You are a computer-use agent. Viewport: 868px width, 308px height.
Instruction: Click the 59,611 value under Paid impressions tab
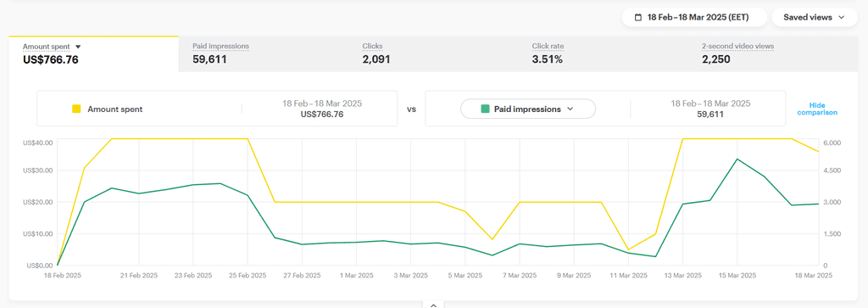click(209, 60)
